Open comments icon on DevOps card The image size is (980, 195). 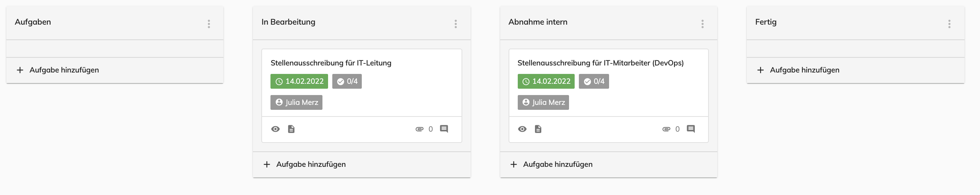tap(691, 129)
